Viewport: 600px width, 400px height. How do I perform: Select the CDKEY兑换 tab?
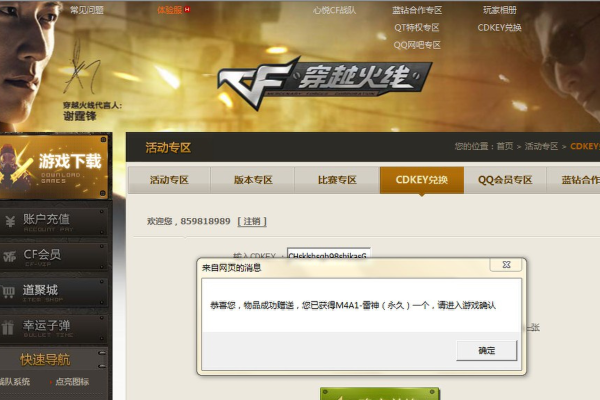tap(422, 180)
